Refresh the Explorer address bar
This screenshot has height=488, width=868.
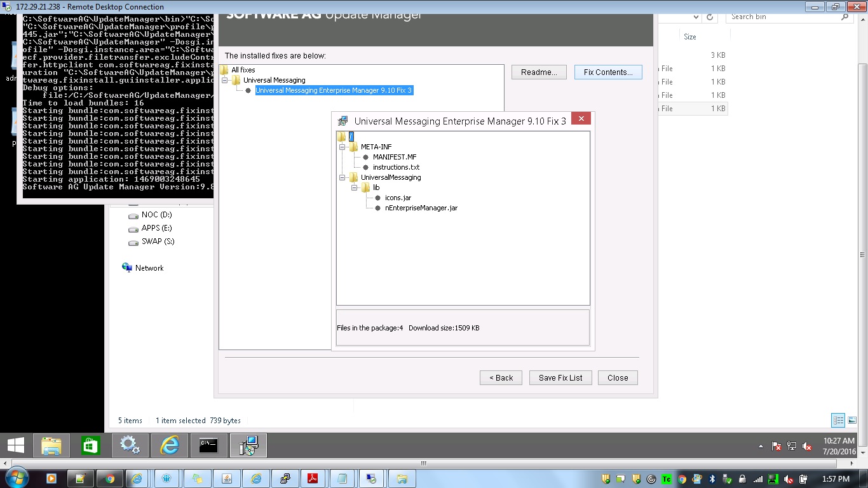(x=710, y=17)
